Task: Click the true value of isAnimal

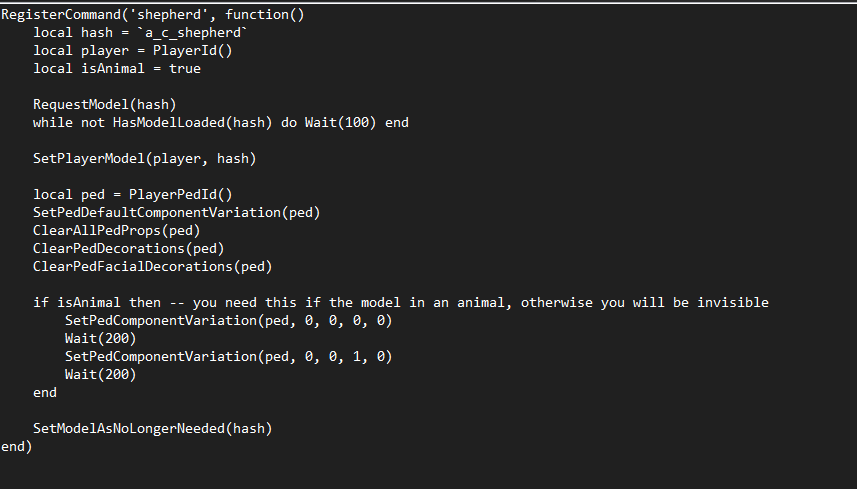Action: tap(185, 69)
